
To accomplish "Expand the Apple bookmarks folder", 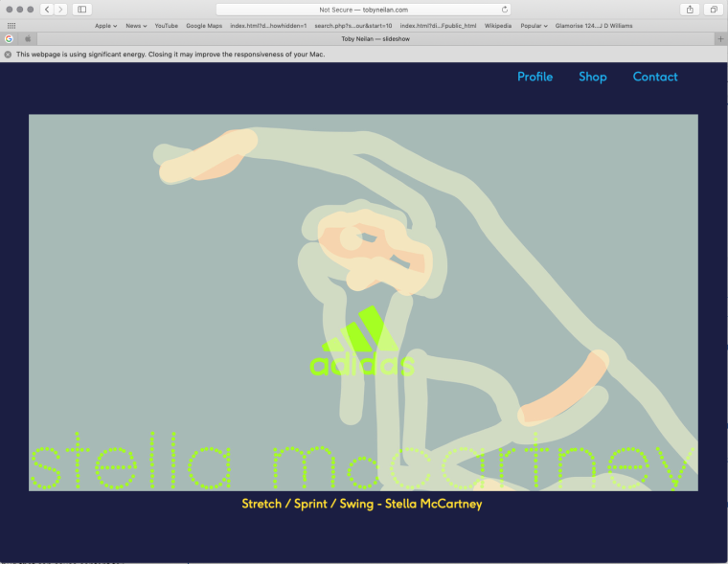I will pyautogui.click(x=106, y=26).
